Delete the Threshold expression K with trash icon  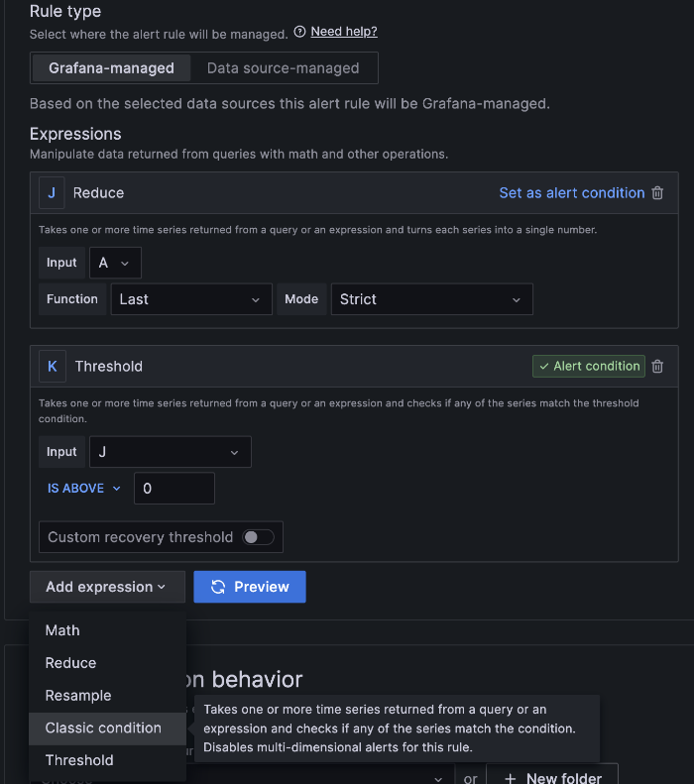click(657, 367)
